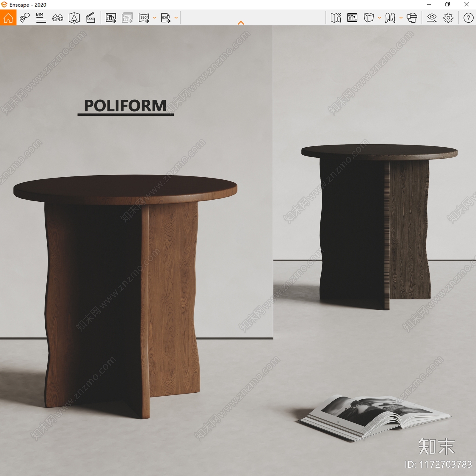Minimize the Enscape window
This screenshot has height=476, width=476.
[x=429, y=4]
